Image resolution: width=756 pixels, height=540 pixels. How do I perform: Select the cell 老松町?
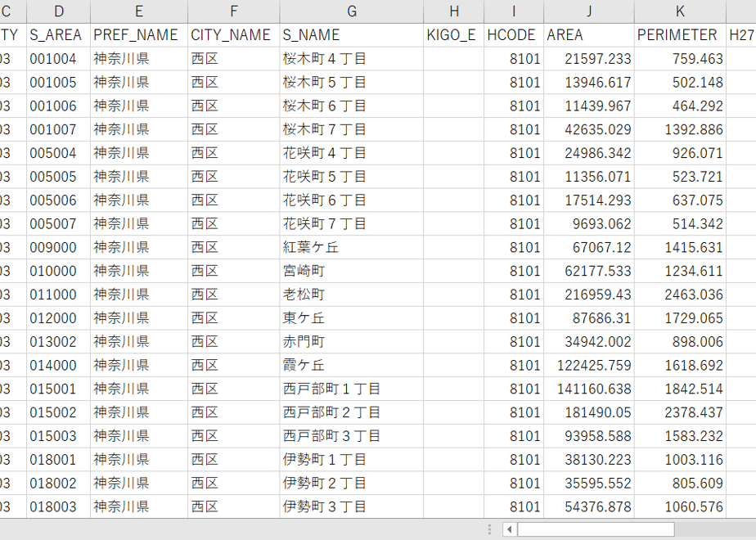pos(352,295)
